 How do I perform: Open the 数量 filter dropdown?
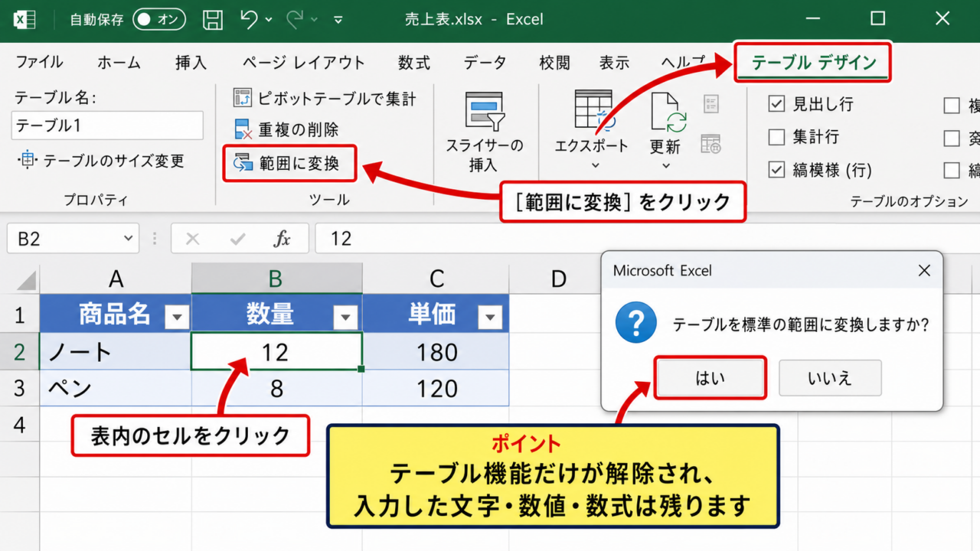pyautogui.click(x=345, y=317)
